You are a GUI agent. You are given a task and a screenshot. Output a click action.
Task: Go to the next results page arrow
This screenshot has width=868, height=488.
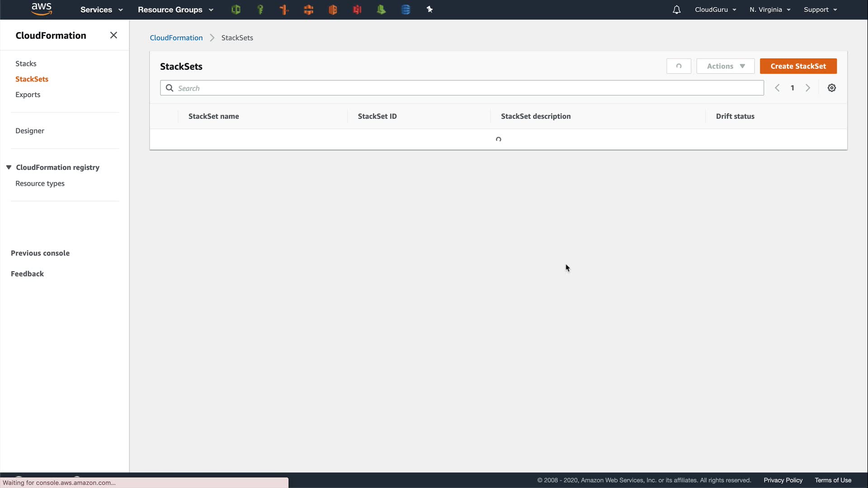tap(807, 88)
